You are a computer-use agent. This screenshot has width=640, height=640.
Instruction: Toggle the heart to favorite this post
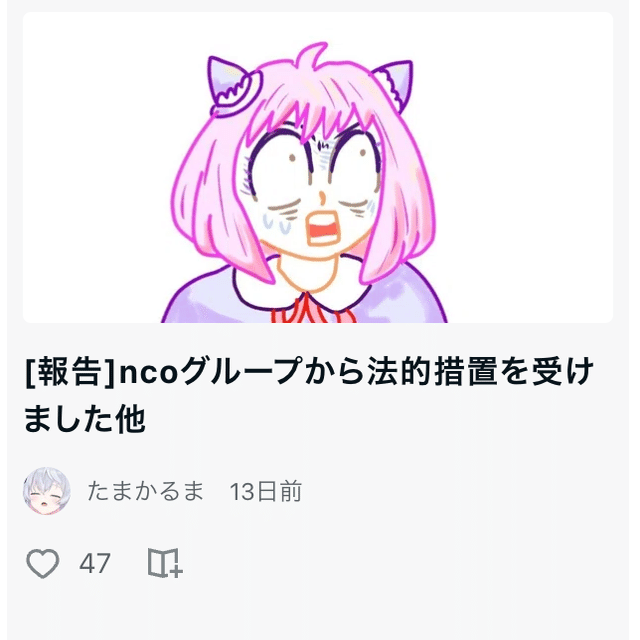[x=42, y=563]
